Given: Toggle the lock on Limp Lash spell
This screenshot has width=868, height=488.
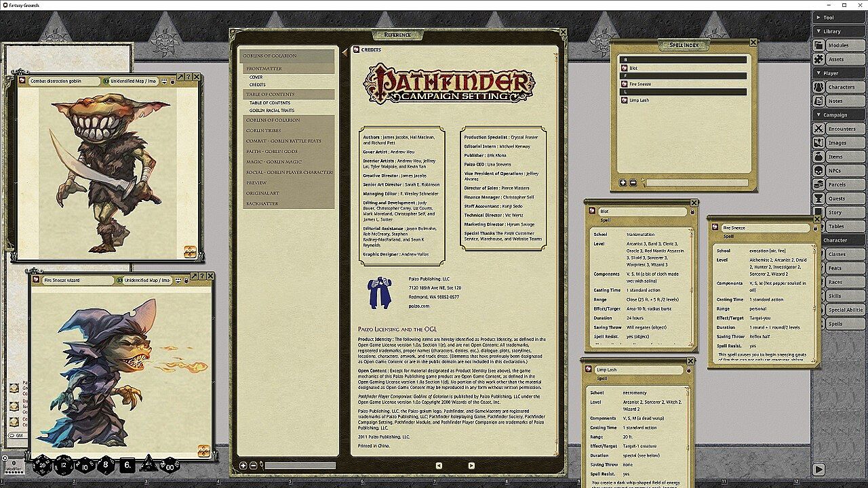Looking at the screenshot, I should point(689,370).
